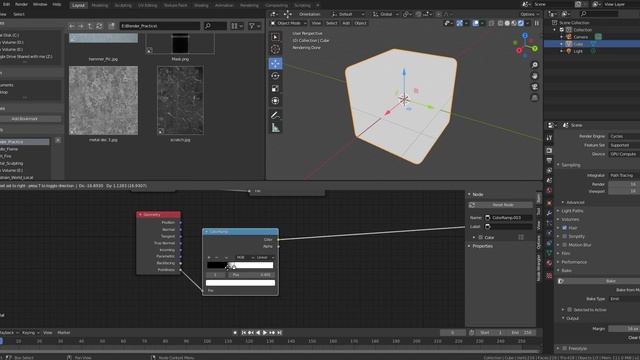Toggle viewport gizmos display button

pyautogui.click(x=460, y=23)
